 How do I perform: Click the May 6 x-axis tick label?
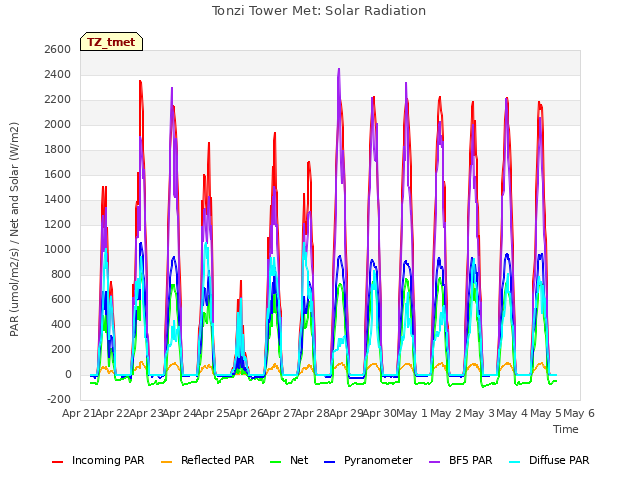[579, 413]
